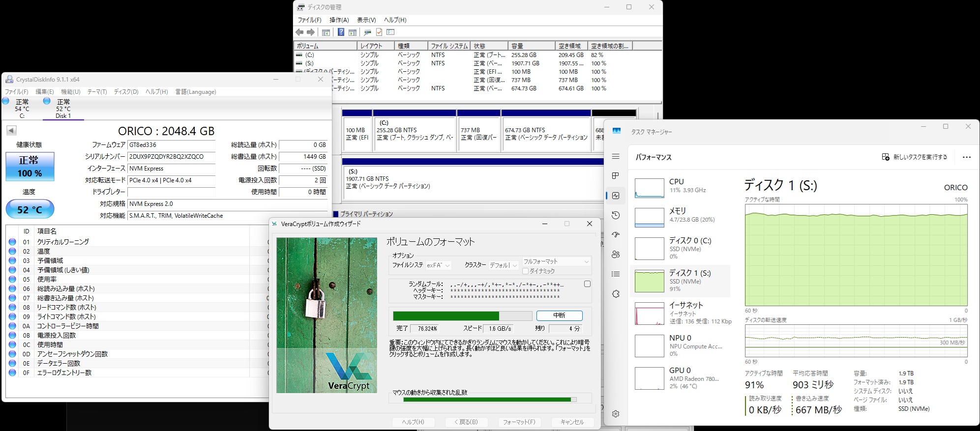Open the filesystem exFAT dropdown
Screen dimensions: 980x431
tap(438, 265)
